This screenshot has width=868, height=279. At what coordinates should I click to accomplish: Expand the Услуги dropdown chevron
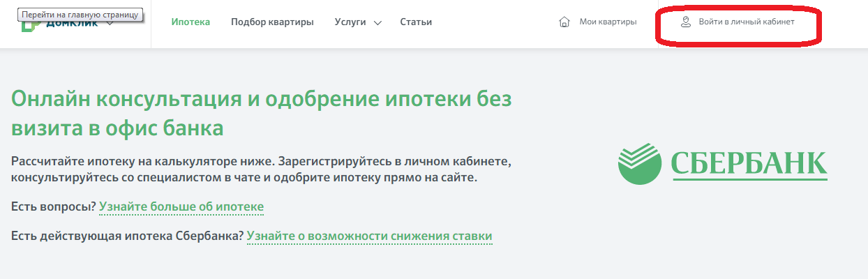[377, 22]
